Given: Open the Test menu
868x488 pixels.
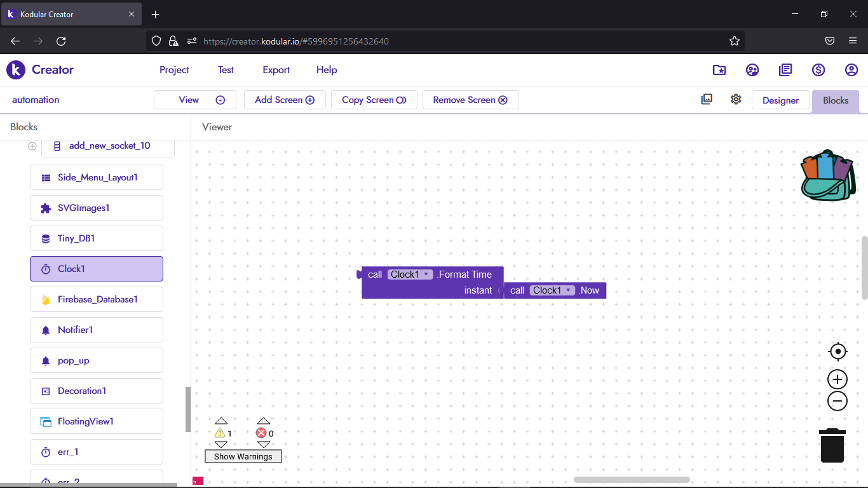Looking at the screenshot, I should pos(226,70).
